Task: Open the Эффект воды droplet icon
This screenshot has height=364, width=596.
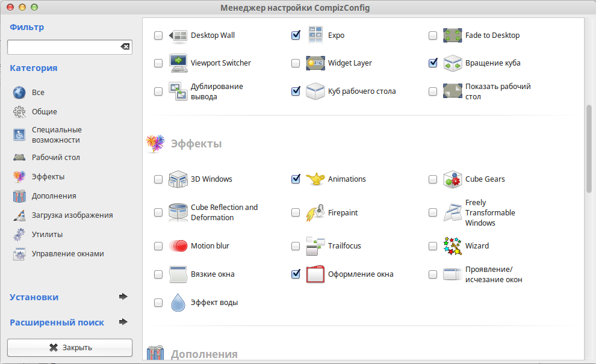Action: 178,303
